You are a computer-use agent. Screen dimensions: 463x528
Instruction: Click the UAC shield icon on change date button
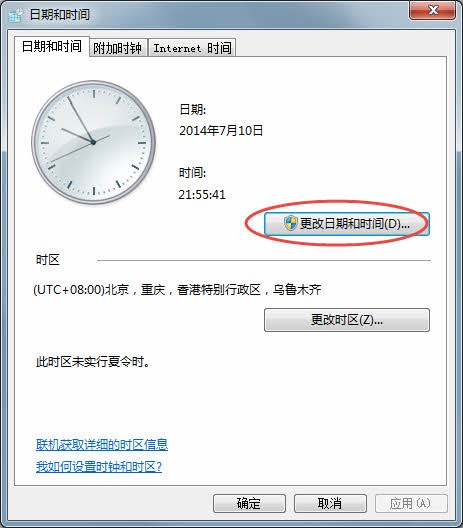tap(290, 223)
